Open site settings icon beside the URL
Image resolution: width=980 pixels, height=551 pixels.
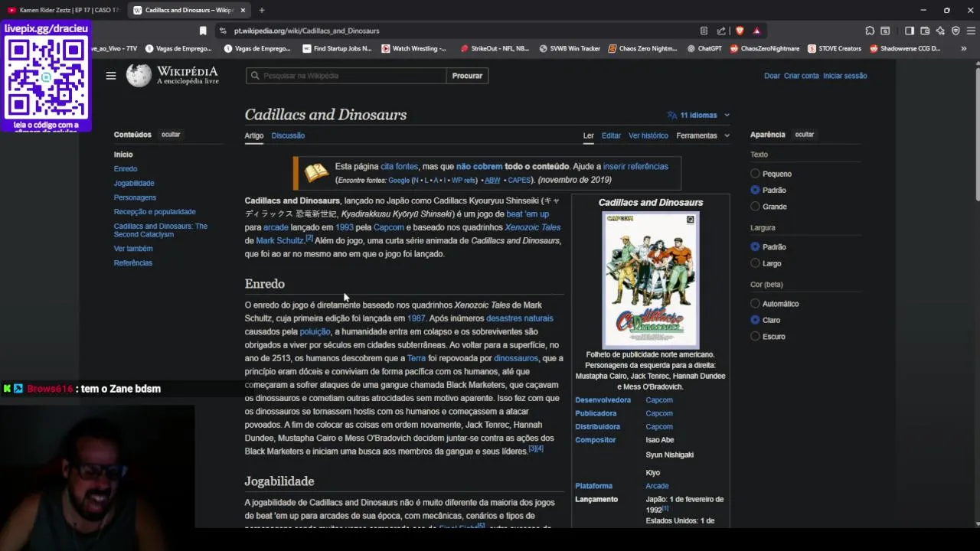click(223, 31)
